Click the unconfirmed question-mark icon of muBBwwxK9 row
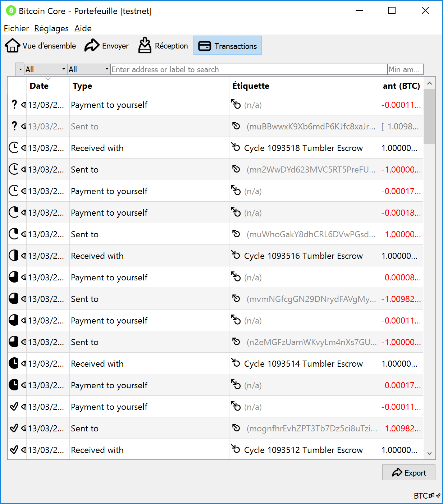The width and height of the screenshot is (443, 504). 14,126
